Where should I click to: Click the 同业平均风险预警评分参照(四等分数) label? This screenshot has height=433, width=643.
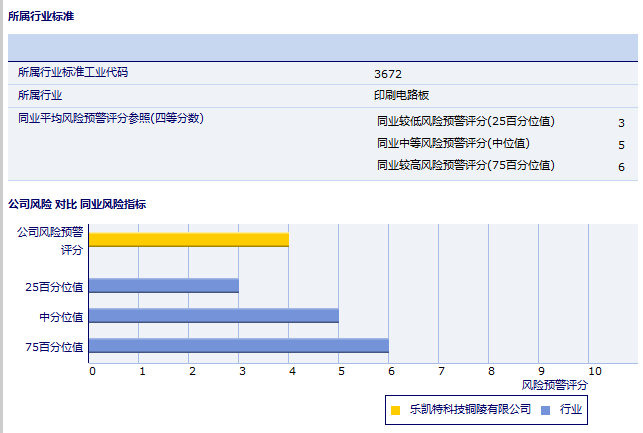(110, 118)
